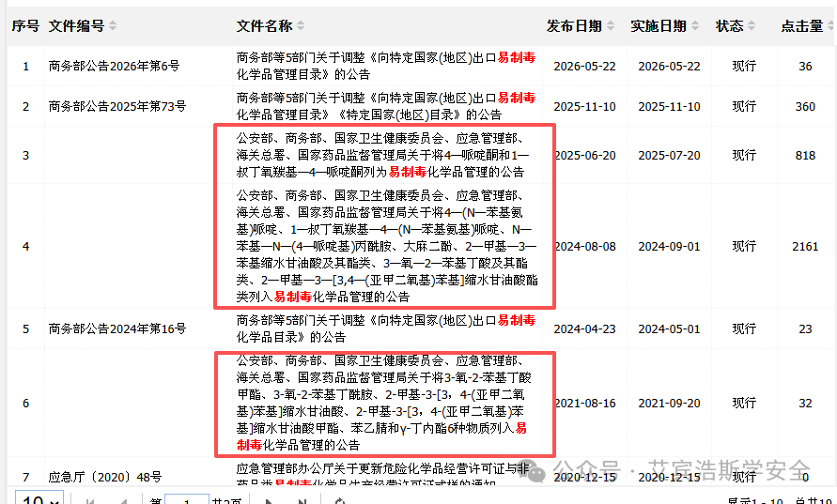Click hit count 23
Screen dimensions: 837x504
[805, 328]
